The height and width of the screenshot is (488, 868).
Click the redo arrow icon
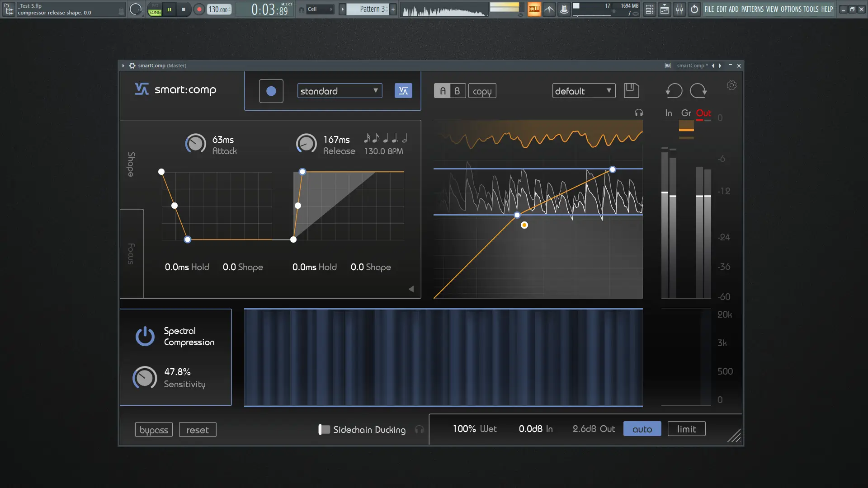(698, 90)
